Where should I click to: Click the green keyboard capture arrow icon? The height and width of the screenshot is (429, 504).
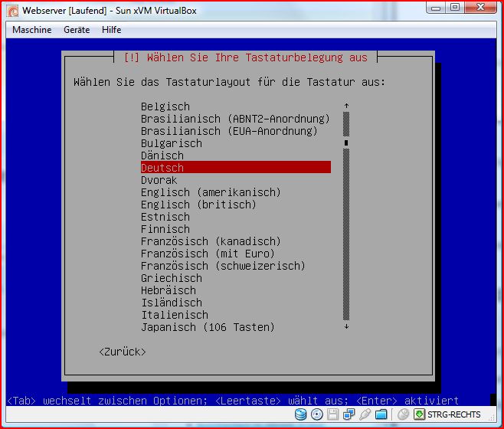(420, 414)
